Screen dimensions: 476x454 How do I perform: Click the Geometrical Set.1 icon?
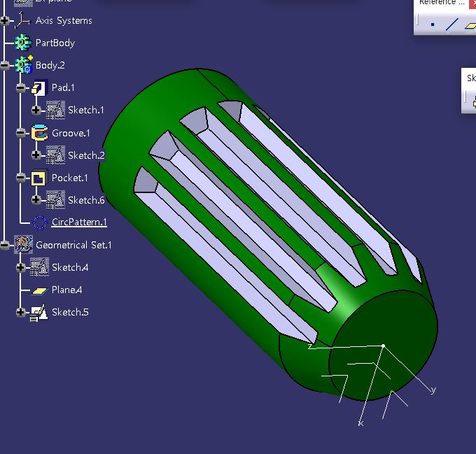(x=23, y=244)
